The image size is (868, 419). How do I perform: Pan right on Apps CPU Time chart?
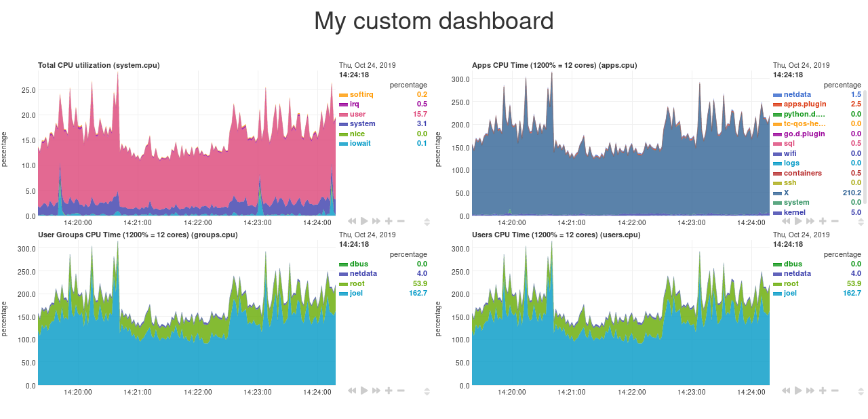[x=810, y=221]
